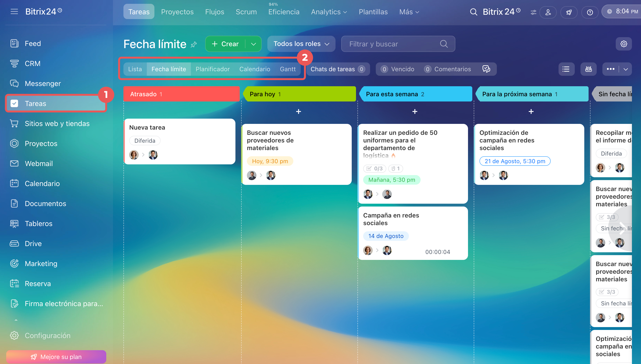Switch to the Gantt view tab
The height and width of the screenshot is (364, 641).
288,69
